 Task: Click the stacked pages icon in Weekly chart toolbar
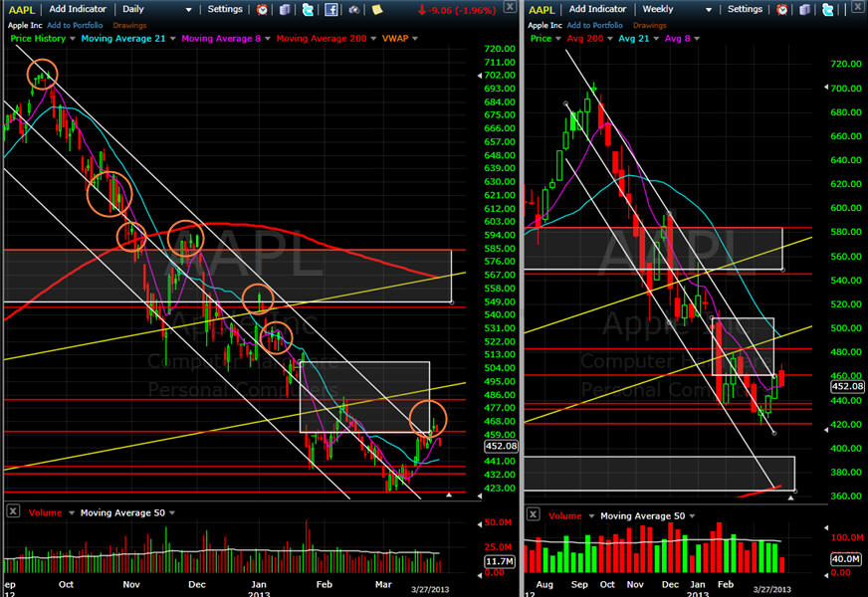(805, 9)
